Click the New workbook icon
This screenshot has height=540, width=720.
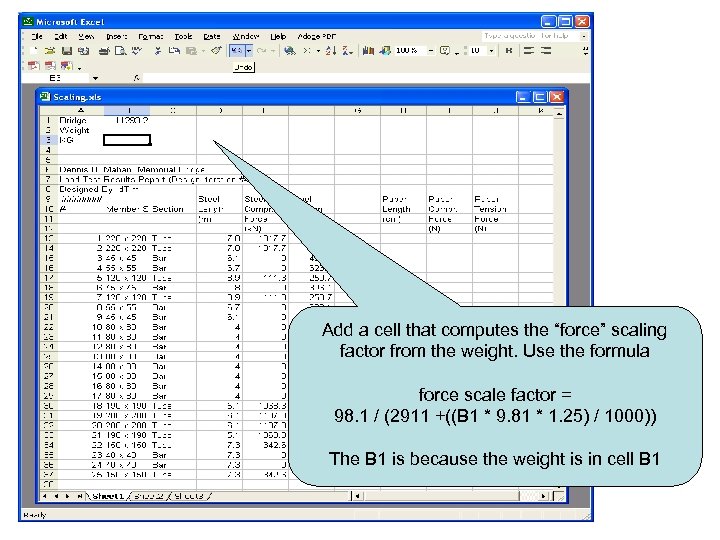(34, 51)
